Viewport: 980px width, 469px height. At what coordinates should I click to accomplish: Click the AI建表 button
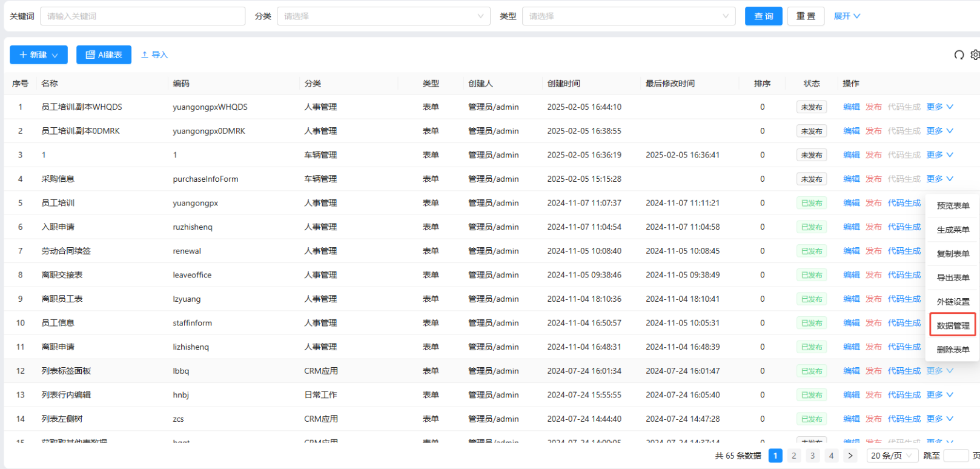point(104,55)
